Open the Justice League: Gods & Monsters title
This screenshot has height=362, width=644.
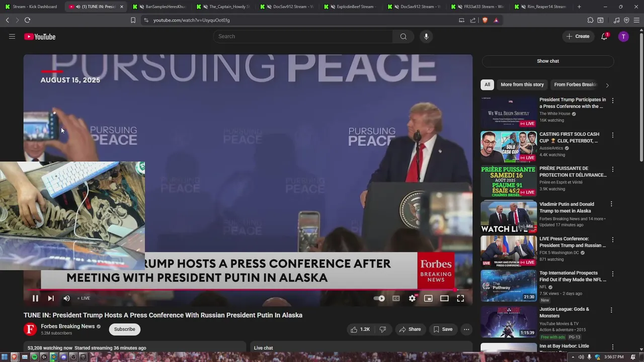(564, 312)
